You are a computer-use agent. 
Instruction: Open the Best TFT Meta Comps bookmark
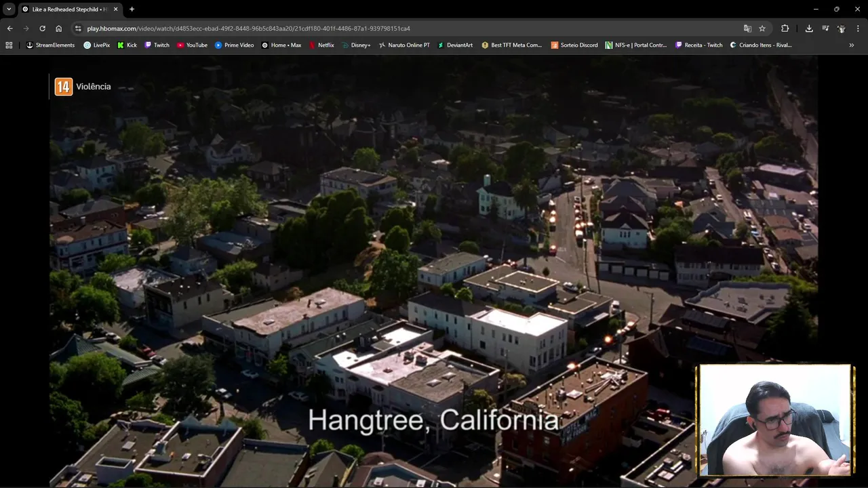511,45
